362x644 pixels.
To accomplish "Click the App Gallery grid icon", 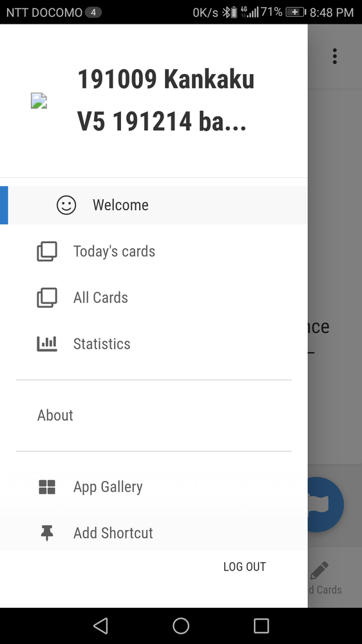I will (x=47, y=487).
